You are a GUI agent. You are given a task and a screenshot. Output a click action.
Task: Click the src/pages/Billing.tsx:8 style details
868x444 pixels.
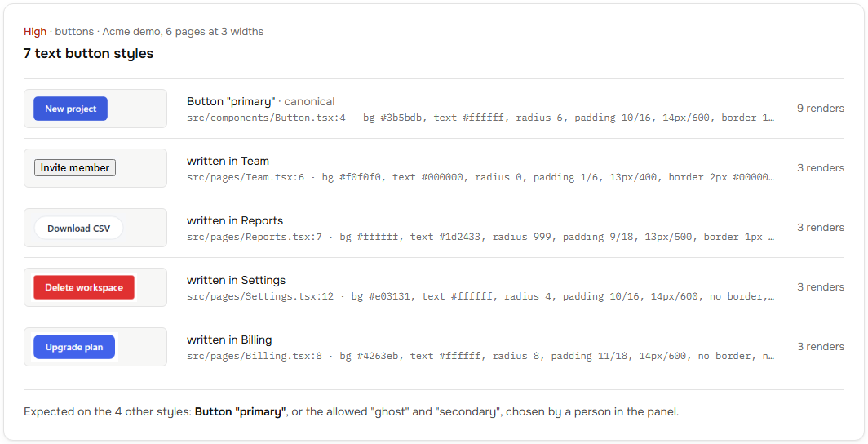[x=480, y=356]
